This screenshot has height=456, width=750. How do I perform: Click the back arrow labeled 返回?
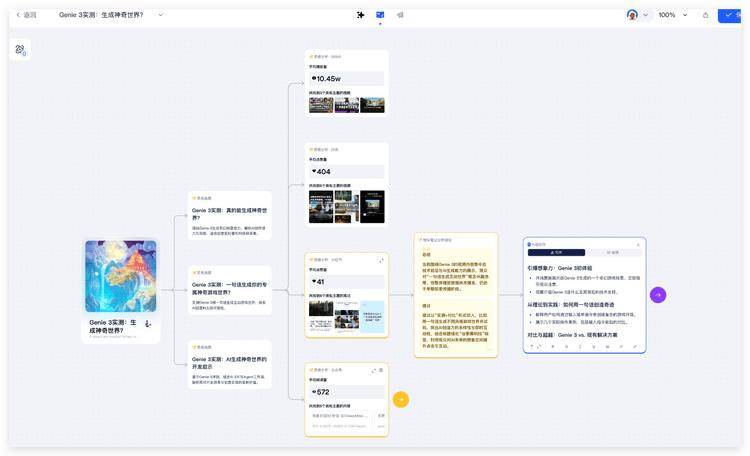coord(26,15)
